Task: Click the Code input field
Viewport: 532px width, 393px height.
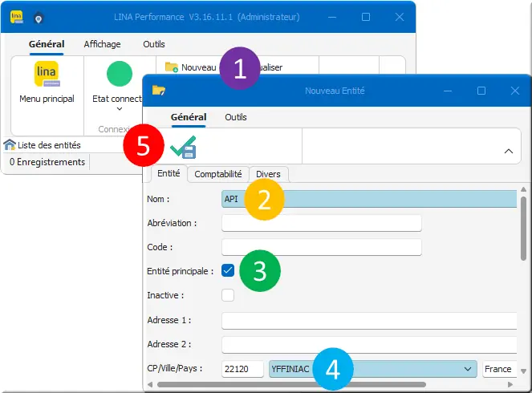Action: [322, 247]
